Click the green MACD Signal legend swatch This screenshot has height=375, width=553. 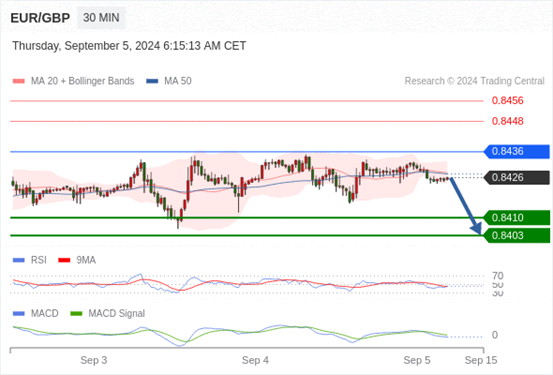click(76, 314)
